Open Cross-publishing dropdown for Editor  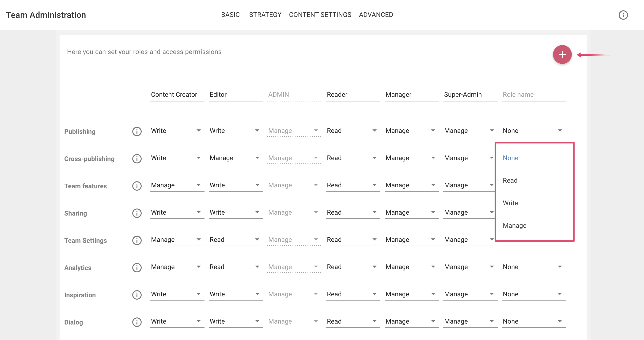point(236,158)
